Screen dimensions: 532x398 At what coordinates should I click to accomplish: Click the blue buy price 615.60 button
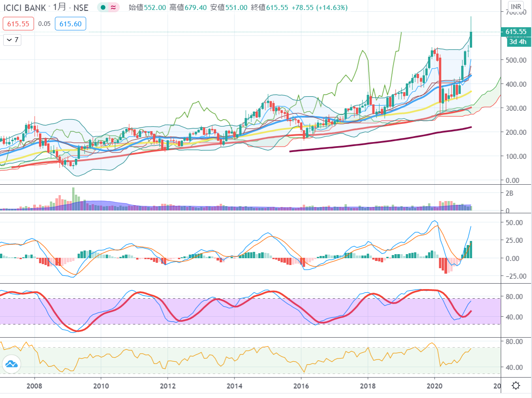[x=70, y=24]
